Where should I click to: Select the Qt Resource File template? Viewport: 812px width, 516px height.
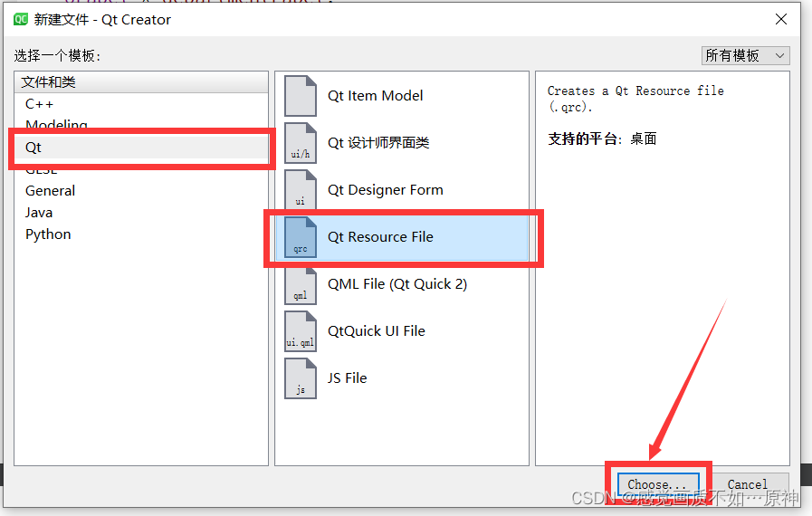pyautogui.click(x=402, y=237)
